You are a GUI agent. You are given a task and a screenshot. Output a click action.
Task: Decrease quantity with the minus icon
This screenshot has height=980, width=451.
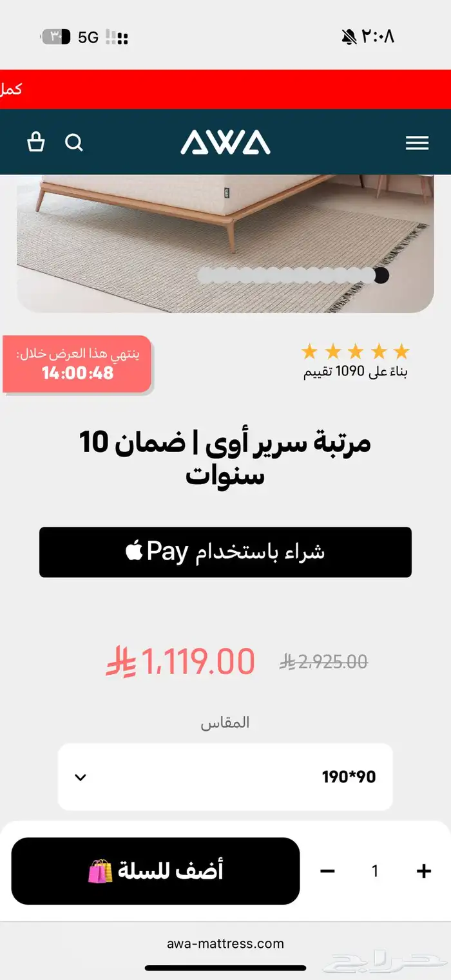coord(327,871)
